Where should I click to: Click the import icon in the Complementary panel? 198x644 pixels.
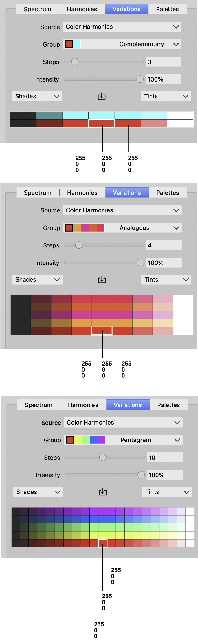pos(102,96)
